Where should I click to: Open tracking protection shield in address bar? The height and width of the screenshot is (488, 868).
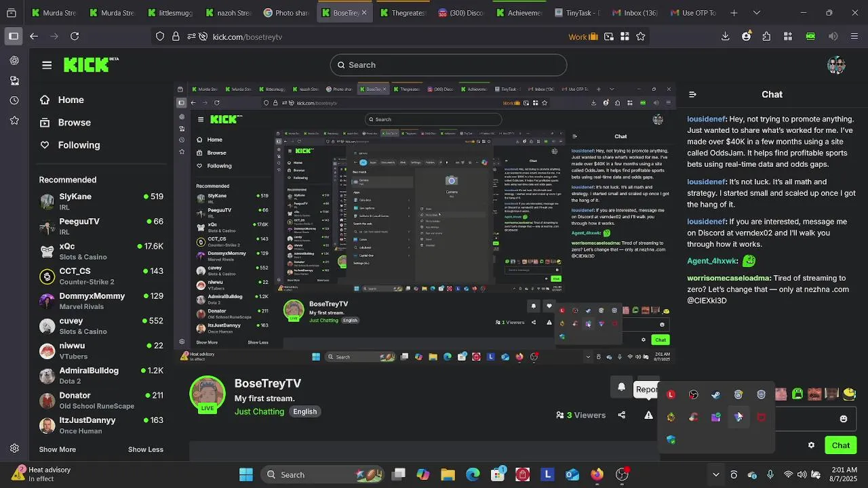(160, 37)
